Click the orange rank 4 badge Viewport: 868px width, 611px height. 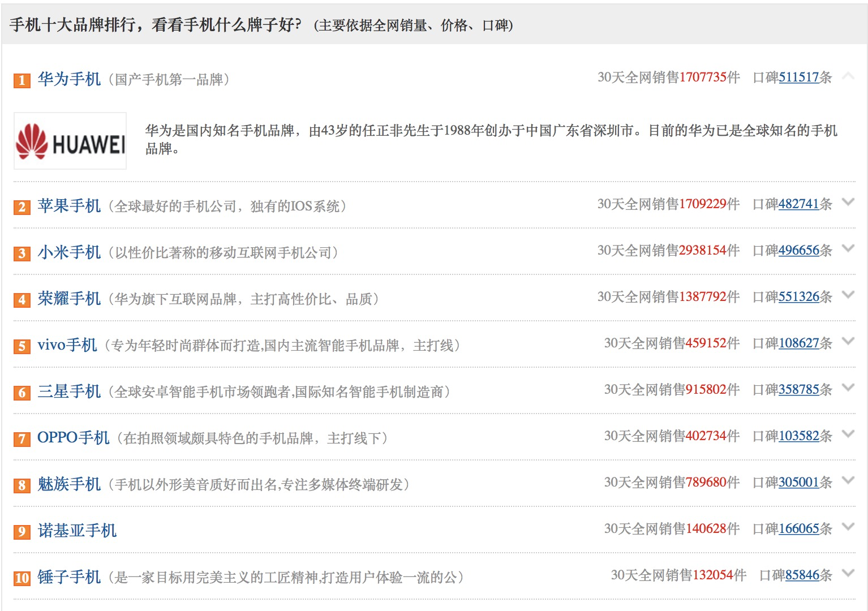[x=22, y=300]
